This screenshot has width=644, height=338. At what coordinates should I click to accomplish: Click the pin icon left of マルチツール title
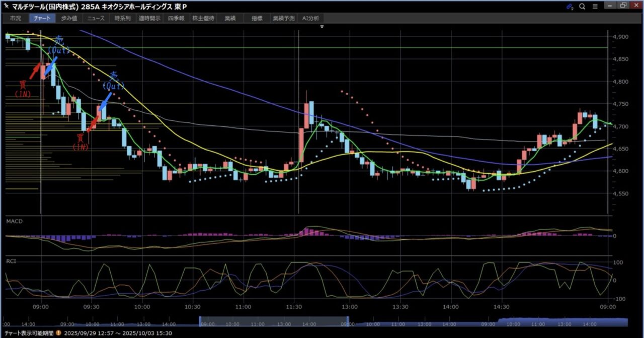point(6,6)
